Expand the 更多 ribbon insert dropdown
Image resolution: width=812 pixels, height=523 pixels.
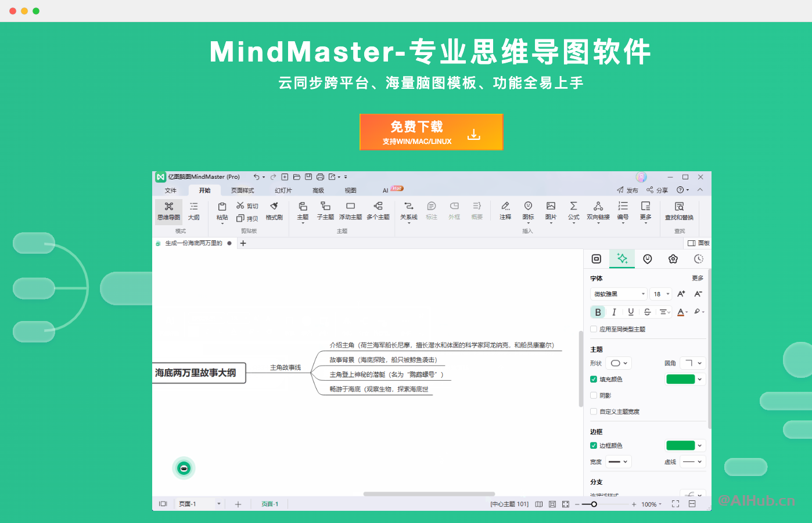point(645,211)
